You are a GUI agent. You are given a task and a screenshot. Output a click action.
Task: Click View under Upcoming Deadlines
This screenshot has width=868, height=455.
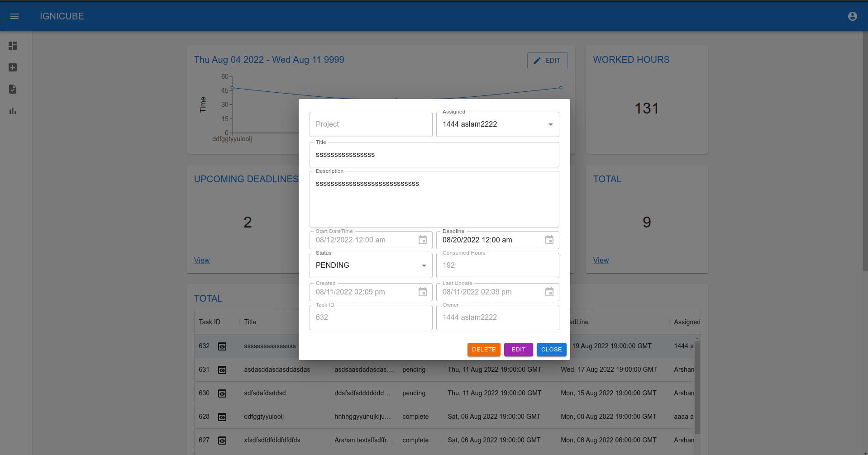[x=201, y=260]
